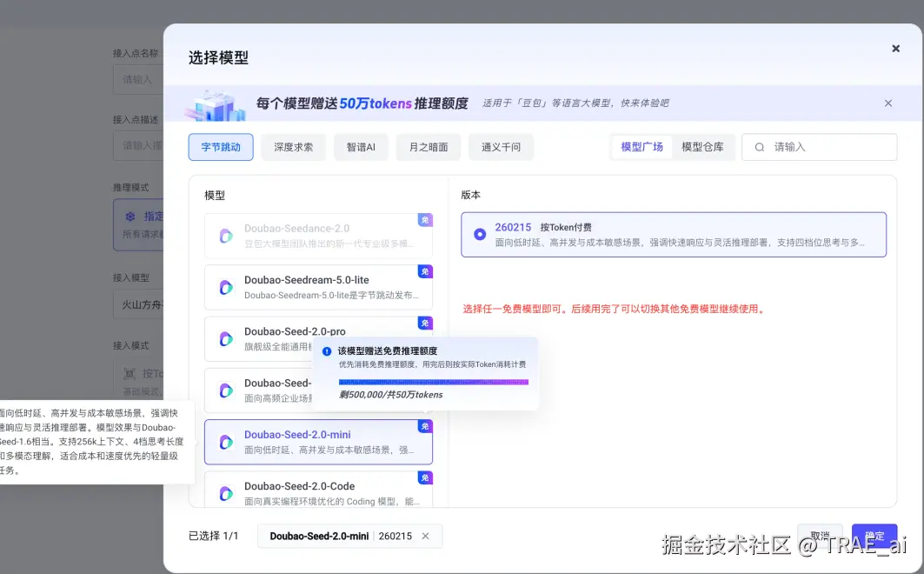The width and height of the screenshot is (924, 574).
Task: Select the 260215 version radio button
Action: (480, 234)
